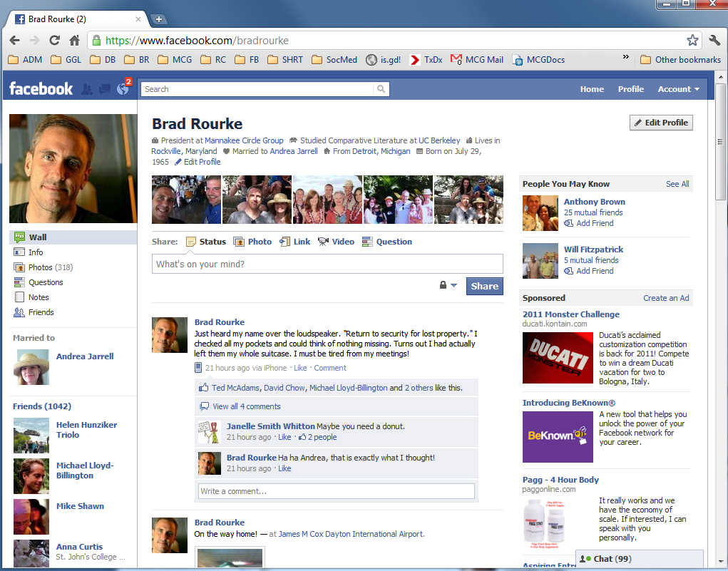The image size is (728, 571).
Task: Select the Photo share option
Action: pos(252,242)
